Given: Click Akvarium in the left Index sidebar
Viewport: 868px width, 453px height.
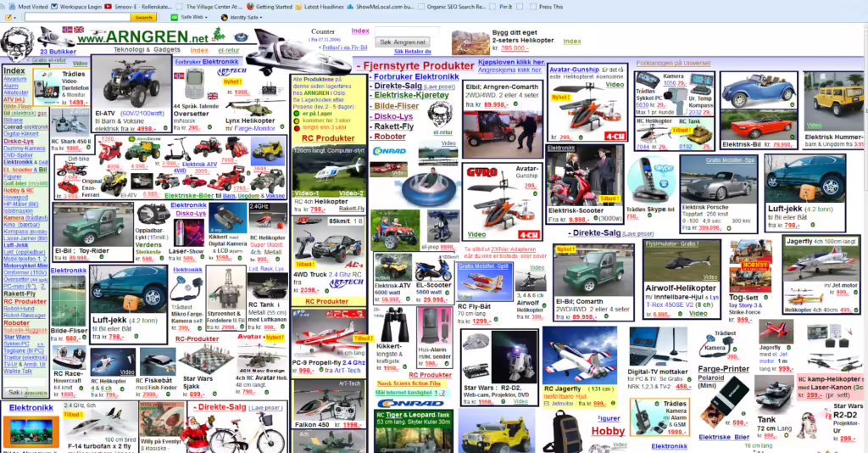Looking at the screenshot, I should coord(15,79).
